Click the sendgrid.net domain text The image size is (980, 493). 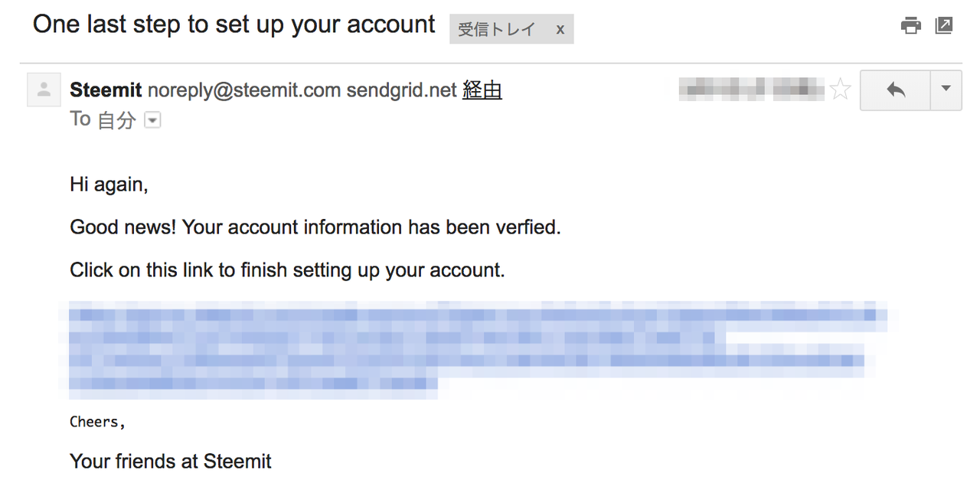[400, 90]
